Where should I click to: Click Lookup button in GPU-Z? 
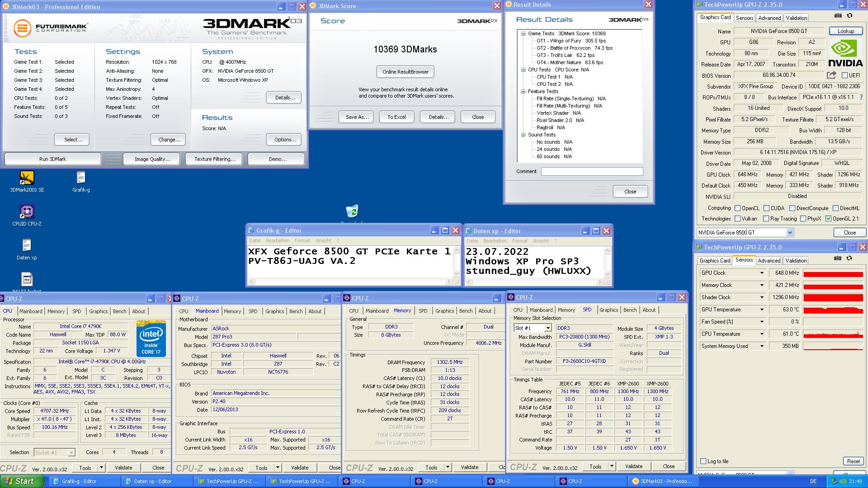pyautogui.click(x=845, y=31)
